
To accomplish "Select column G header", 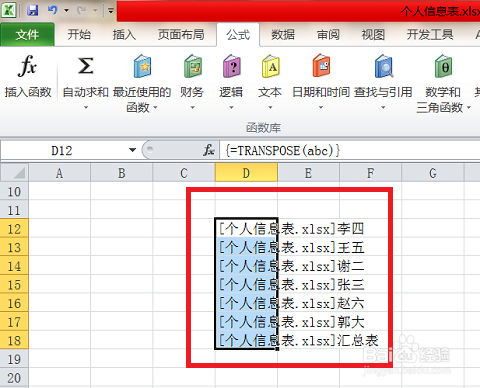I will point(433,173).
